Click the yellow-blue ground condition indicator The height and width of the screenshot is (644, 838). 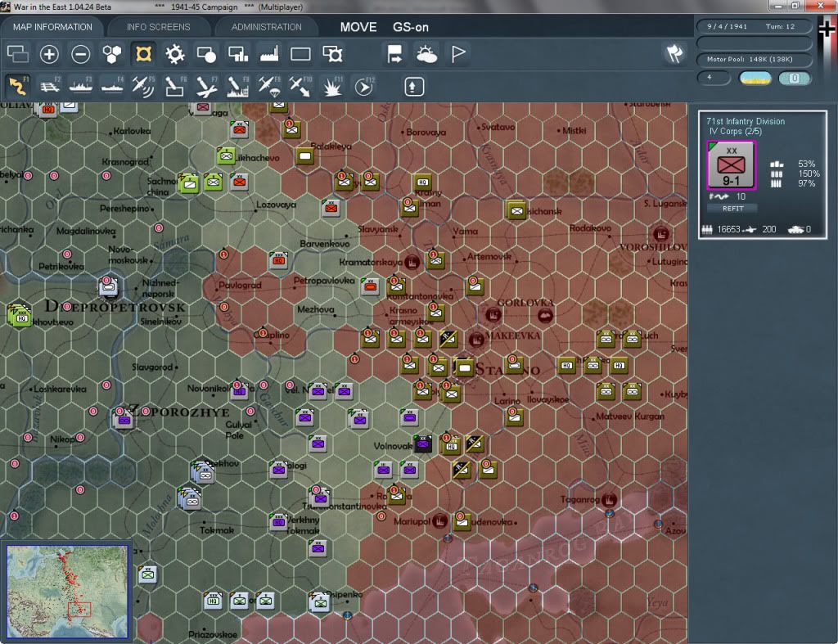click(755, 78)
